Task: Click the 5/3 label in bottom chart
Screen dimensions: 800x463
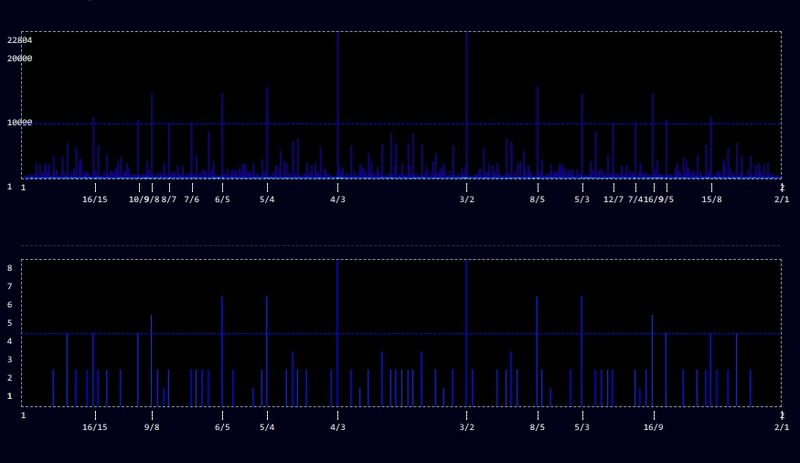Action: [x=582, y=427]
